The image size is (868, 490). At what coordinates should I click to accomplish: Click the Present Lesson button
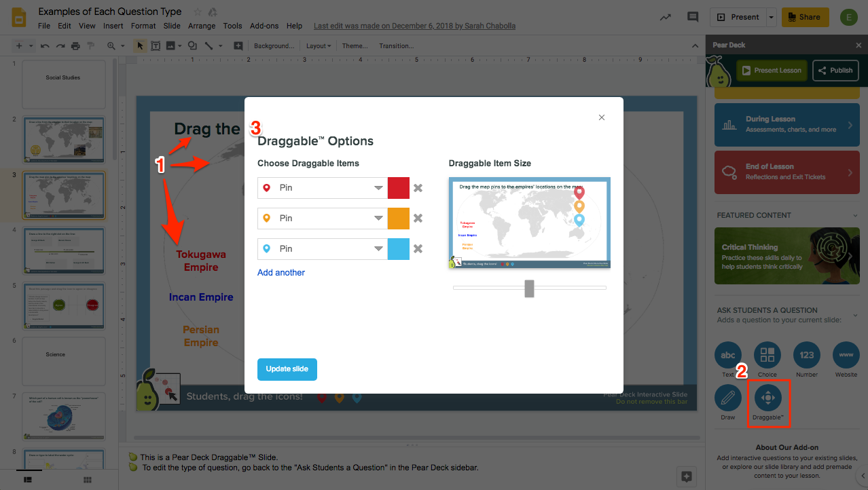click(771, 70)
